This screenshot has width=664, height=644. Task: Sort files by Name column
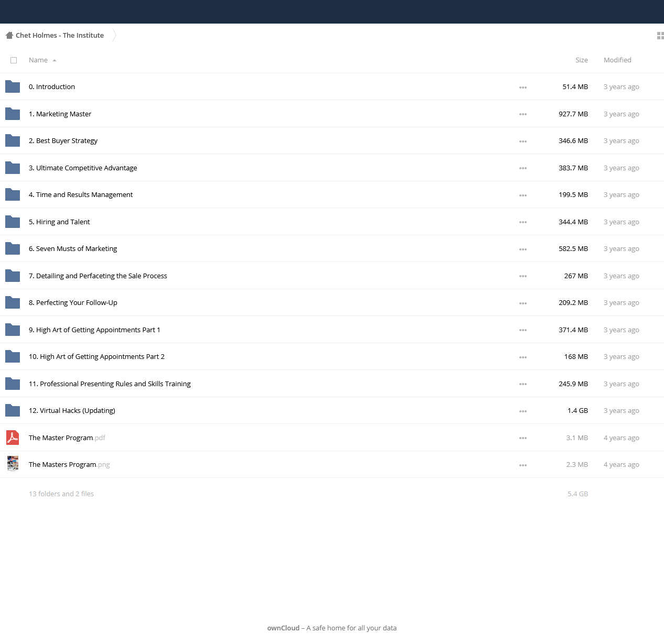pos(42,60)
